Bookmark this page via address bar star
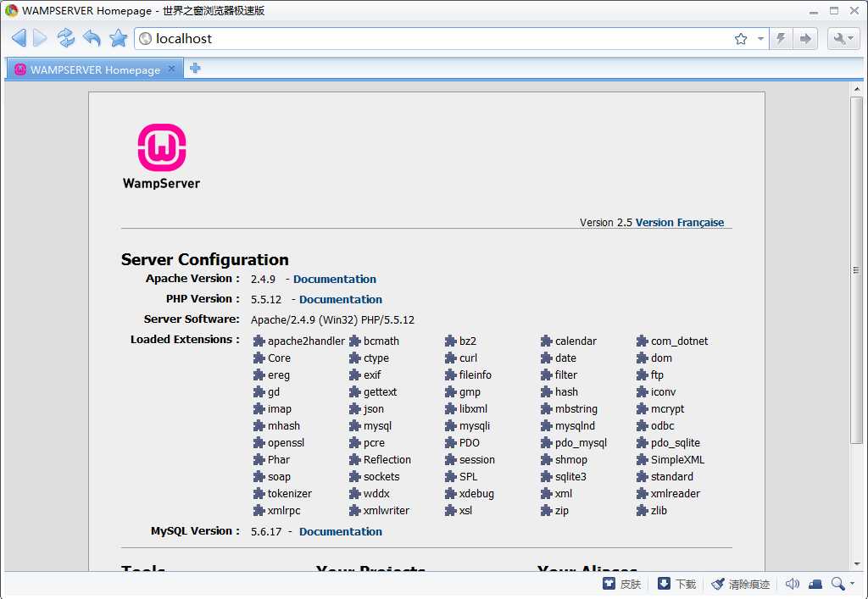The height and width of the screenshot is (599, 868). [x=741, y=39]
